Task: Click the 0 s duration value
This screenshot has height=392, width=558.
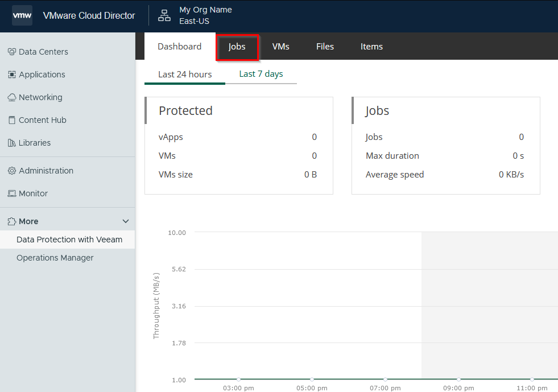Action: (x=518, y=155)
